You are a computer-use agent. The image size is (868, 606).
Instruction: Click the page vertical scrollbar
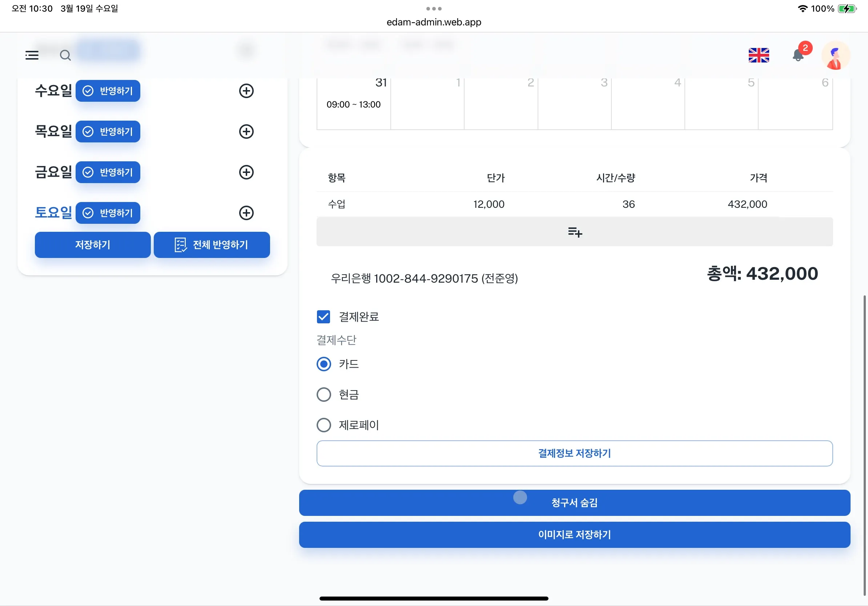[x=865, y=446]
